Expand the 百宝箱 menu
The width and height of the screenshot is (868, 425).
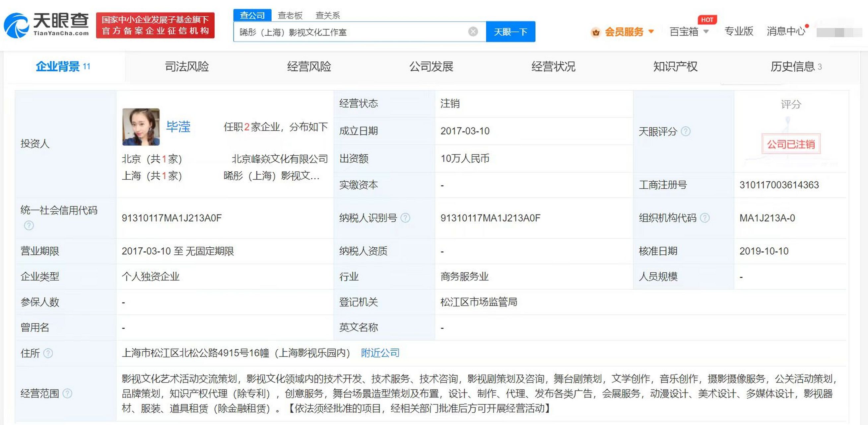click(689, 31)
